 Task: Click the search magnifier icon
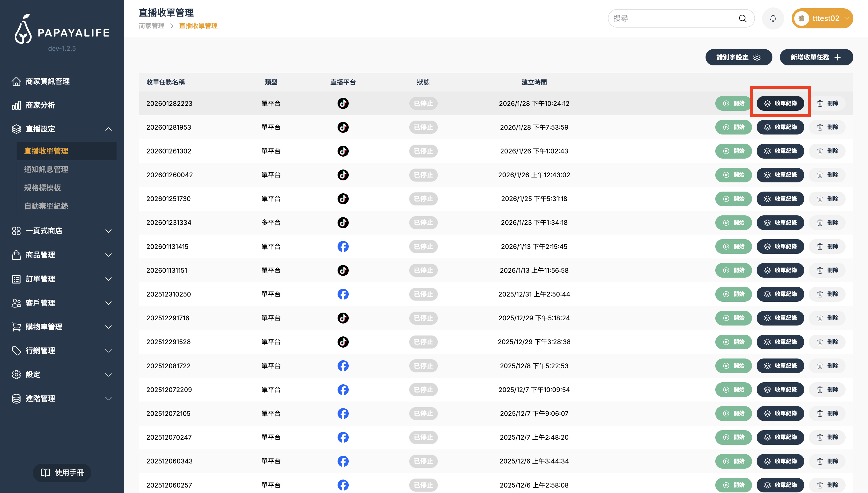[x=743, y=18]
